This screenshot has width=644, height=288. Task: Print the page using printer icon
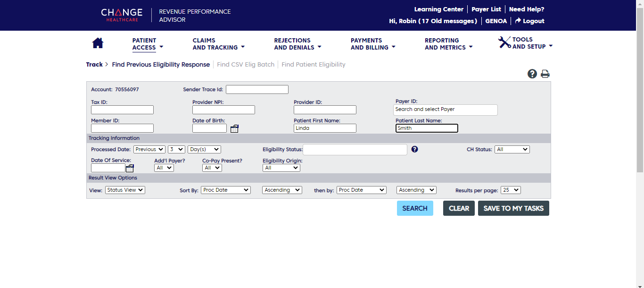tap(545, 74)
